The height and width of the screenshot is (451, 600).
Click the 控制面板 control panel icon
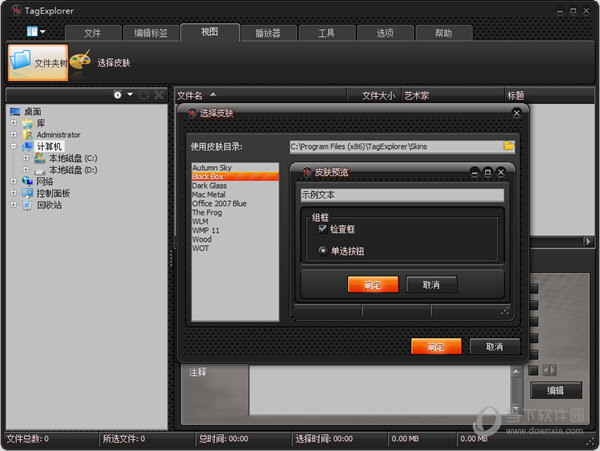pos(28,193)
